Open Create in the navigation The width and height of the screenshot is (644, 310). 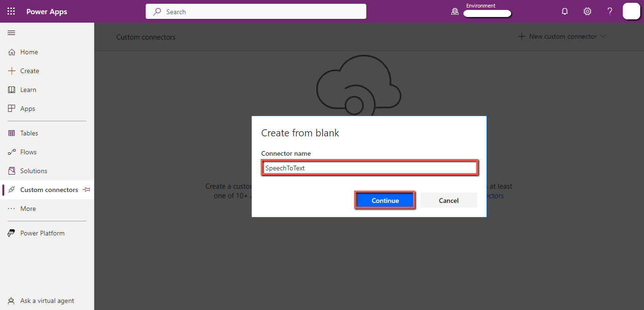[30, 71]
